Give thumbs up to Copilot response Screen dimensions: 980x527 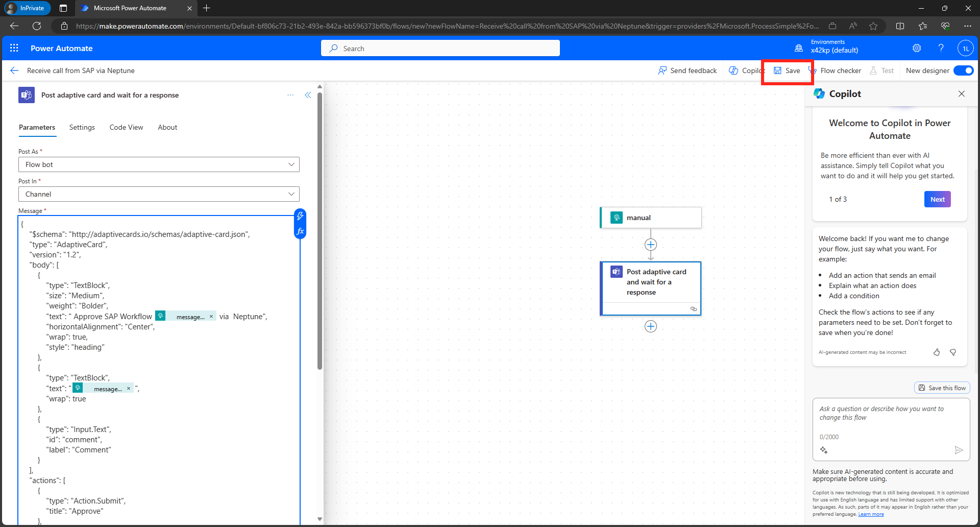point(937,352)
